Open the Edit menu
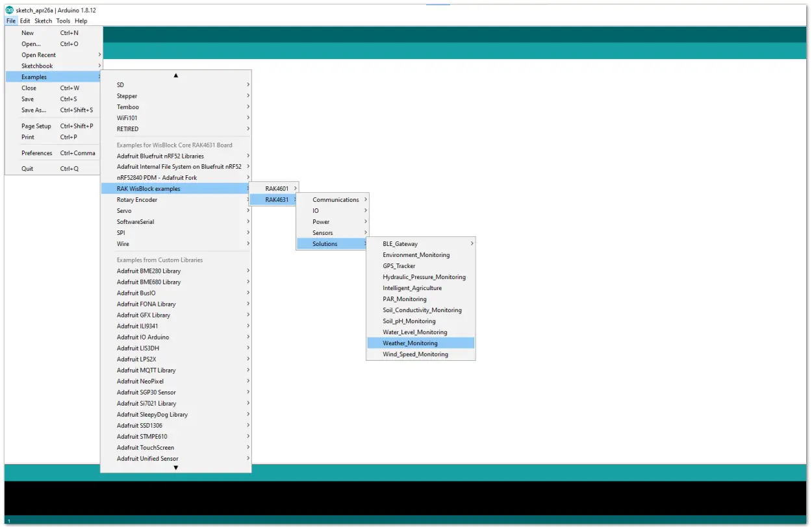Screen dimensions: 812x527 [x=25, y=21]
